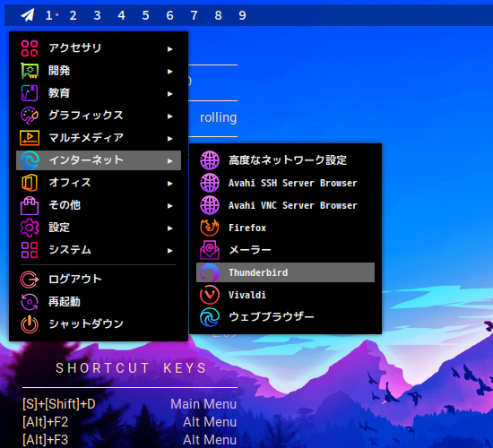Select the オフィス menu entry

[x=99, y=183]
